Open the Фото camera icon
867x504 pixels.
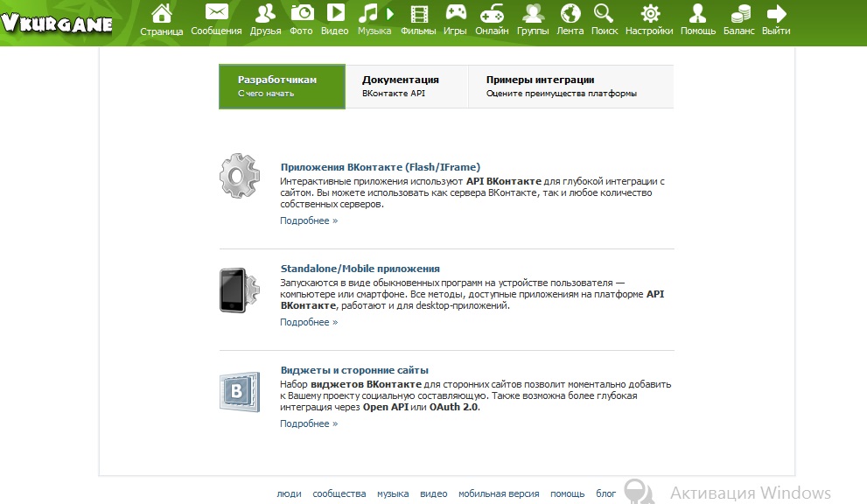302,12
